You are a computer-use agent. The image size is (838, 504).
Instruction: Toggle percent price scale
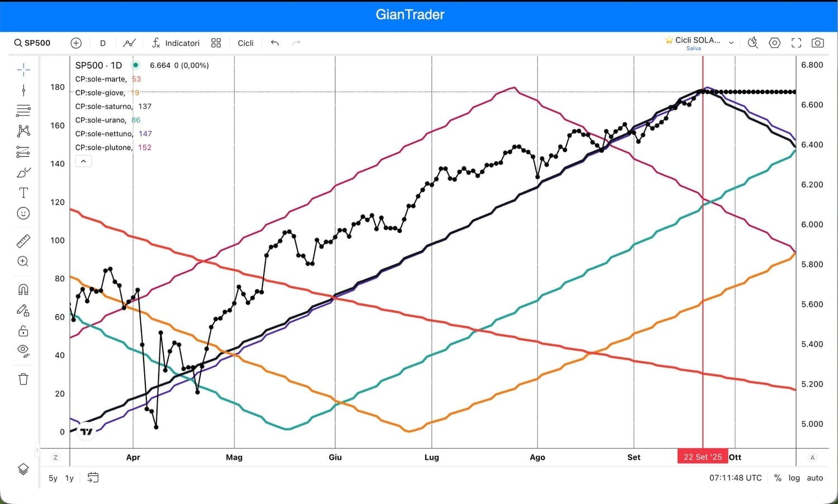[778, 478]
